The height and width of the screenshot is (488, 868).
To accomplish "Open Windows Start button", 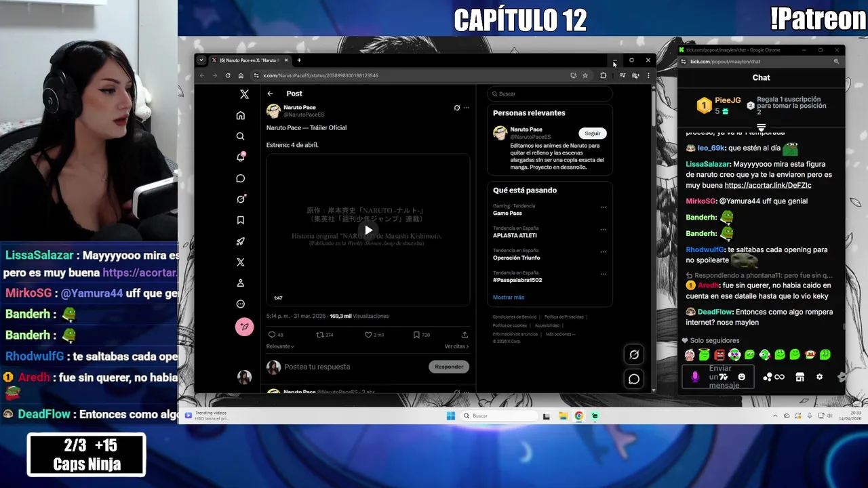I will pos(450,415).
